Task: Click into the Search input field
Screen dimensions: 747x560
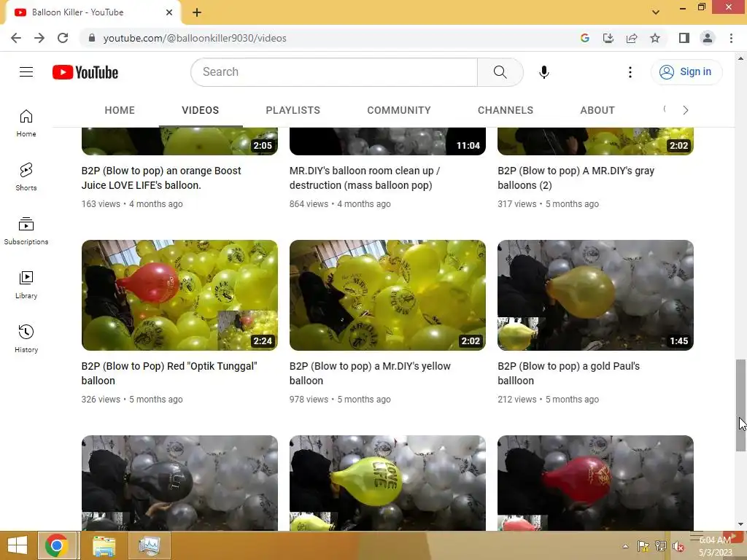Action: 334,72
